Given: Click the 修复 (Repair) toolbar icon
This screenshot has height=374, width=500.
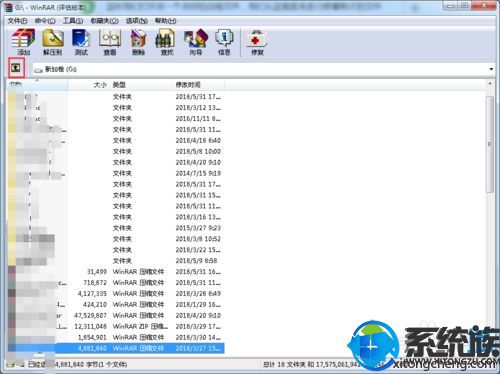Looking at the screenshot, I should [257, 42].
